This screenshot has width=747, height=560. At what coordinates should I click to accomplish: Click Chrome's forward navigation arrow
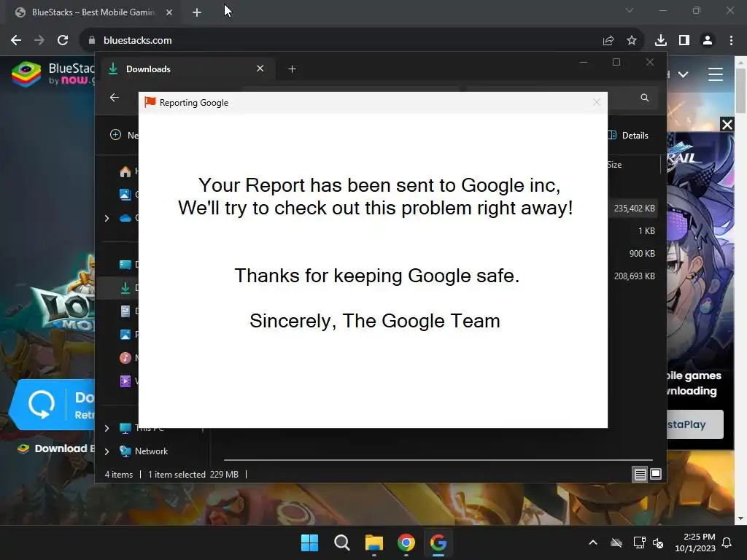pyautogui.click(x=39, y=41)
